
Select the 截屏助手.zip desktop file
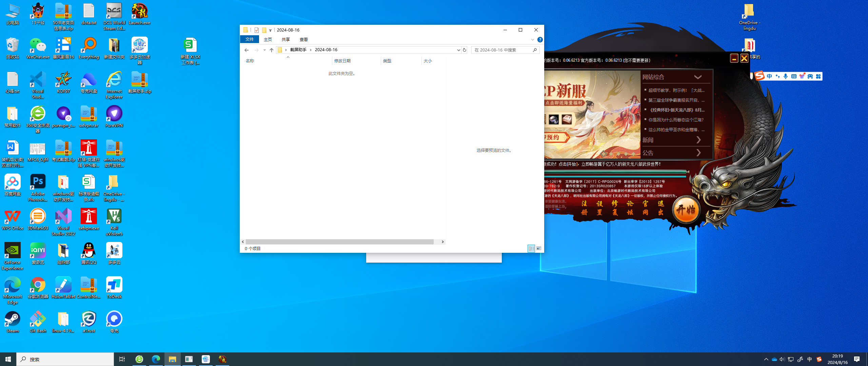[140, 83]
